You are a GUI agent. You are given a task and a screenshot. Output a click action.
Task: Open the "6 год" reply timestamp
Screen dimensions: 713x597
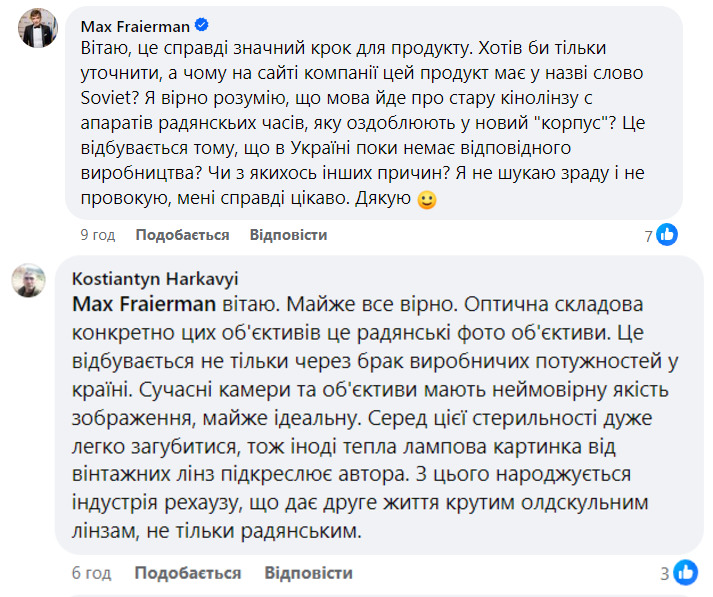tap(89, 573)
